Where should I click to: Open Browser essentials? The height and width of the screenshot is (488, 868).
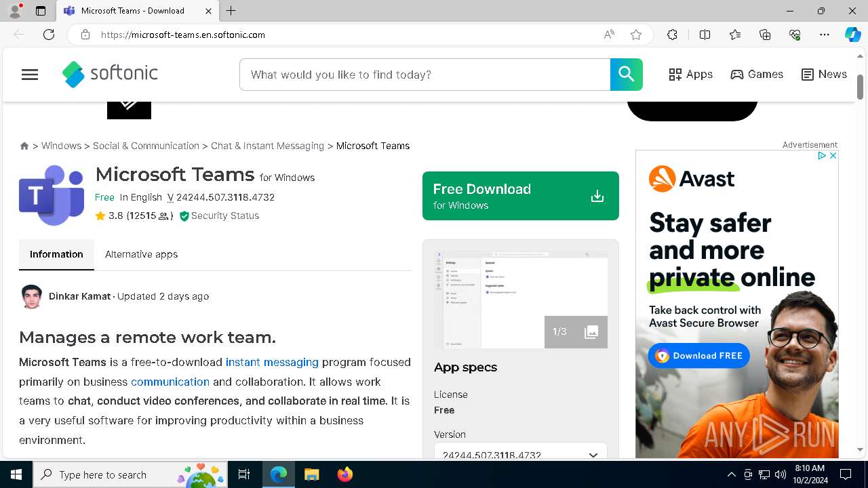click(x=795, y=35)
